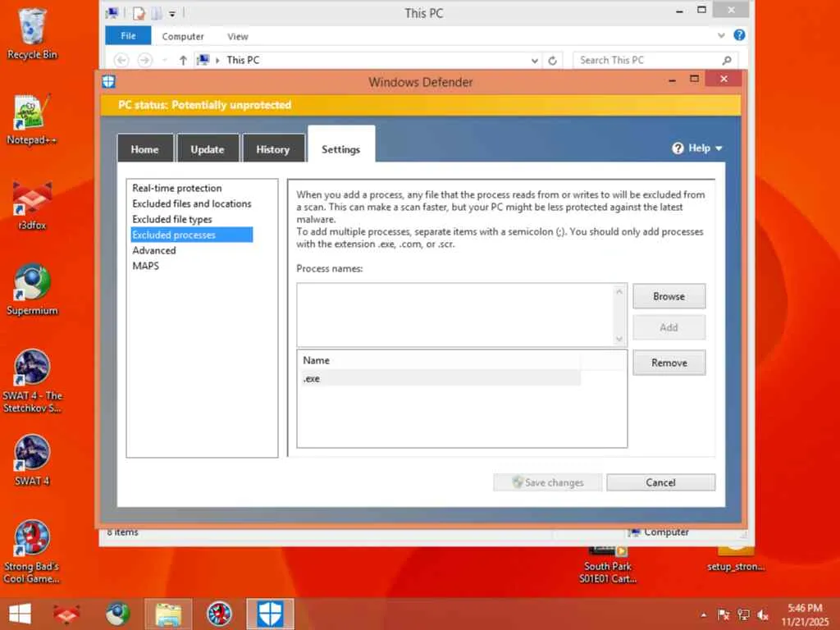Switch to Windows Defender in the taskbar

270,614
